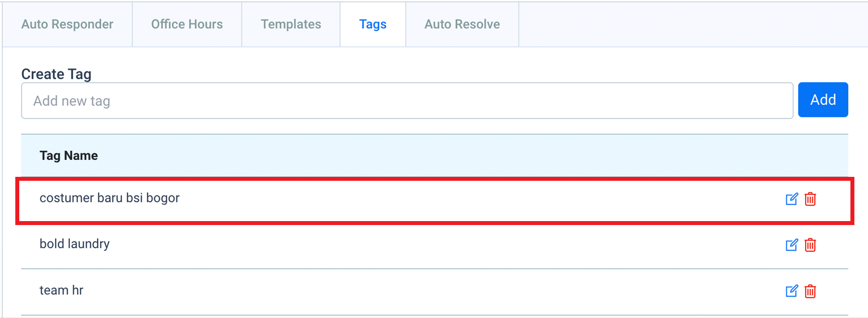Image resolution: width=868 pixels, height=318 pixels.
Task: Select the costumer baru bsi bogor tag name
Action: point(109,198)
